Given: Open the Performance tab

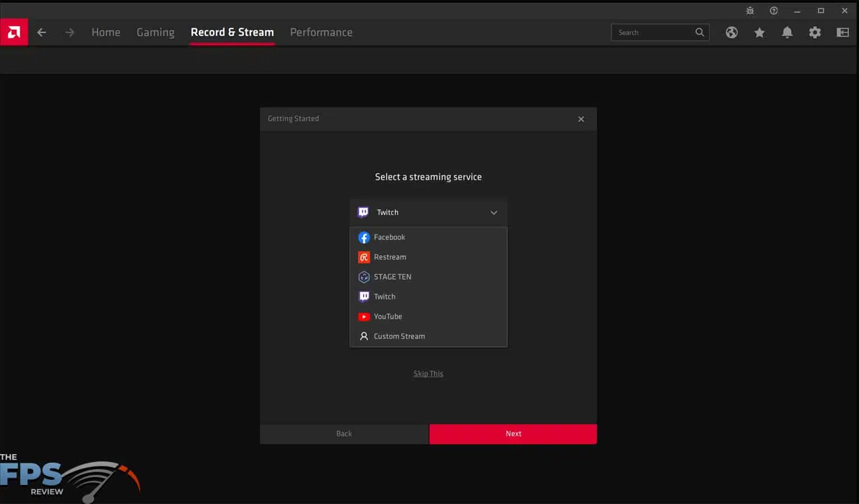Looking at the screenshot, I should tap(321, 32).
